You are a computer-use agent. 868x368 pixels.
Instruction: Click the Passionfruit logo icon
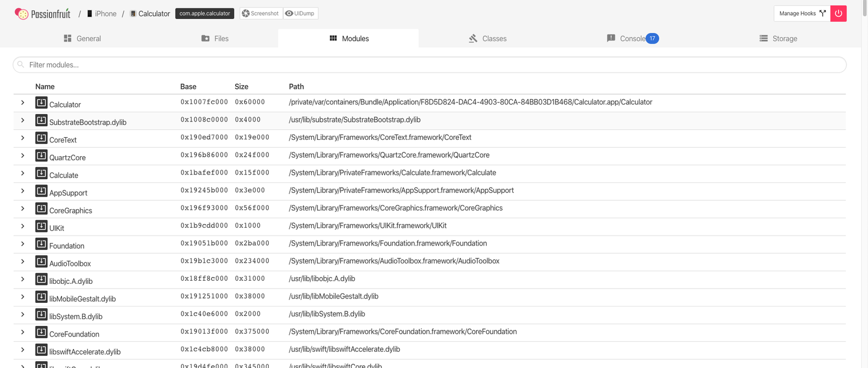tap(22, 14)
